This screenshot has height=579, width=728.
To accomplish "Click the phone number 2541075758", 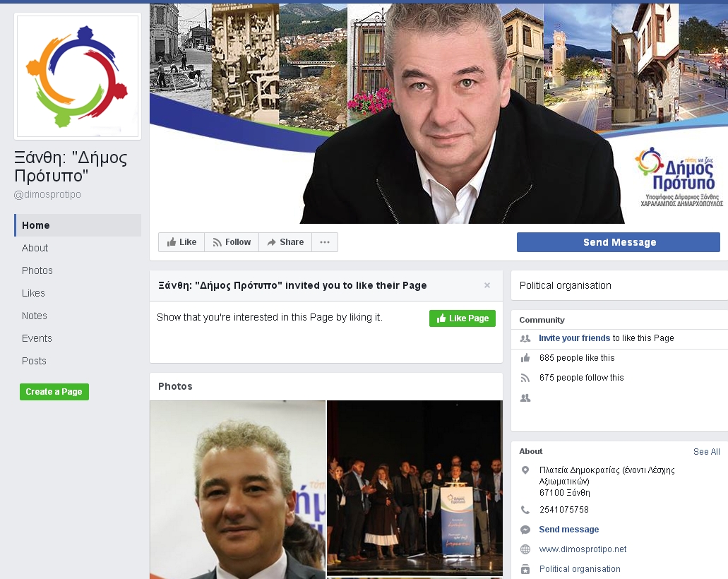I will pos(563,510).
